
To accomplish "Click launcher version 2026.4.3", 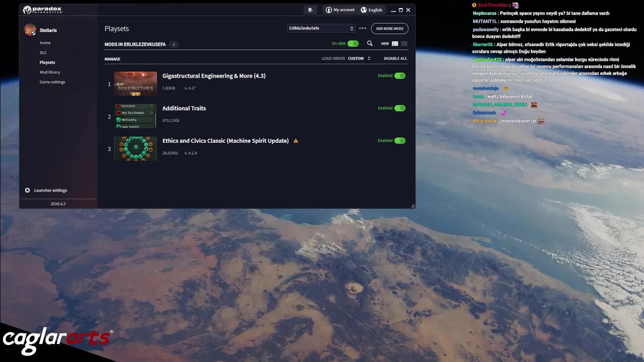I will coord(58,204).
